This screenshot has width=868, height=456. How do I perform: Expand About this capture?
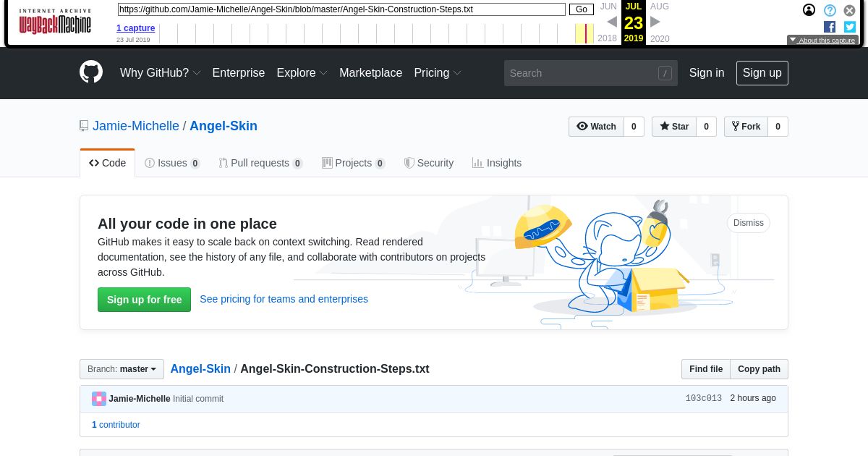point(822,41)
